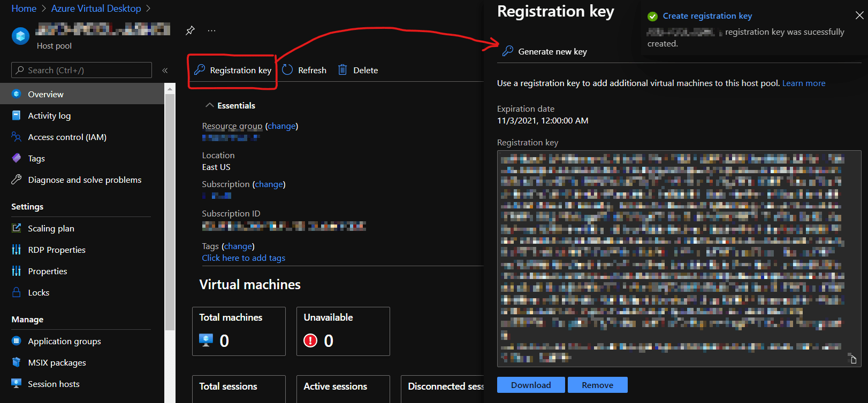Click the Session hosts monitor icon
Screen dimensions: 868x403
(x=17, y=384)
